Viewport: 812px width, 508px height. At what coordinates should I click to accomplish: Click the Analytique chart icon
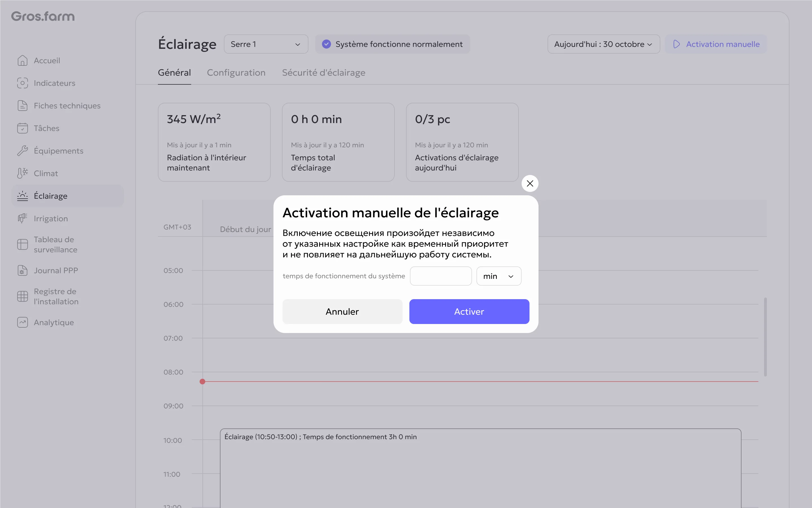22,322
